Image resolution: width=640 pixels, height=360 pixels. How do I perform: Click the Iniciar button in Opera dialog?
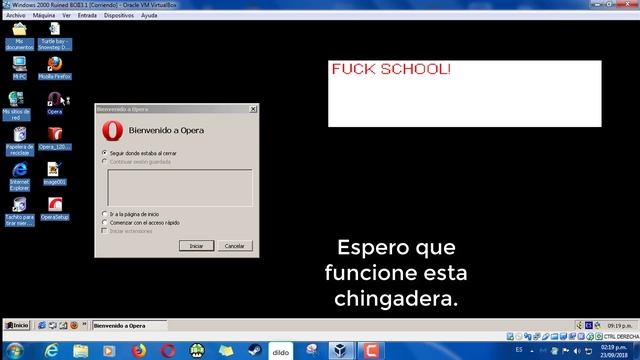(x=196, y=246)
